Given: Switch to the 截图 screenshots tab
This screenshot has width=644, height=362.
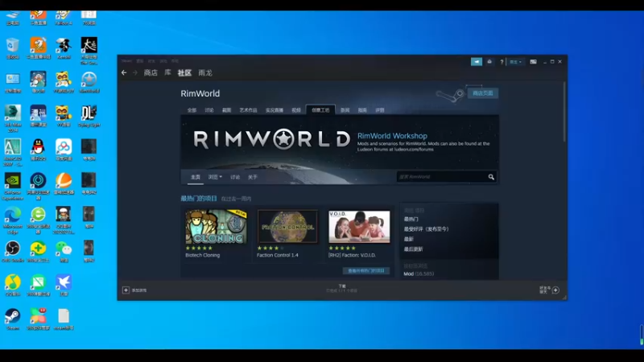Looking at the screenshot, I should [x=227, y=110].
